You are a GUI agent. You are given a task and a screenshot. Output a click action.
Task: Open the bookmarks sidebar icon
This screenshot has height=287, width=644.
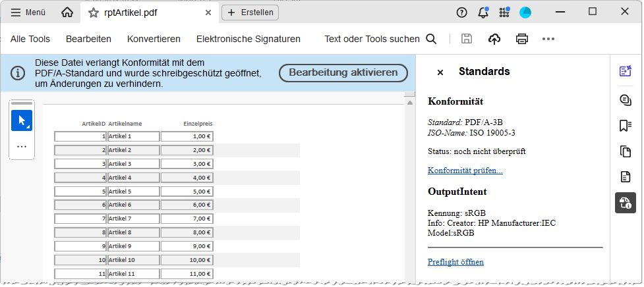pos(626,126)
